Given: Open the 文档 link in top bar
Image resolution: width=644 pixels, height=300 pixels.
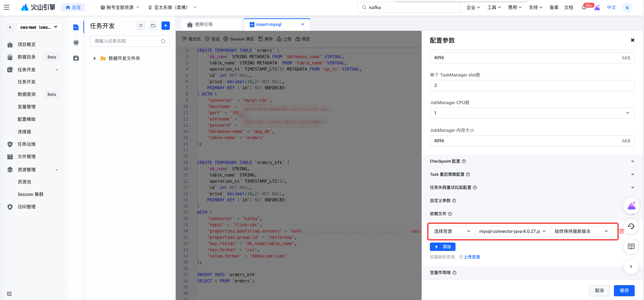Looking at the screenshot, I should click(x=569, y=7).
